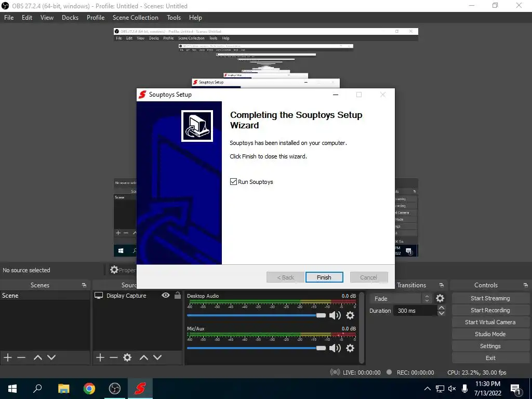Pop out the Scenes dock icon
The width and height of the screenshot is (532, 399).
[x=84, y=285]
